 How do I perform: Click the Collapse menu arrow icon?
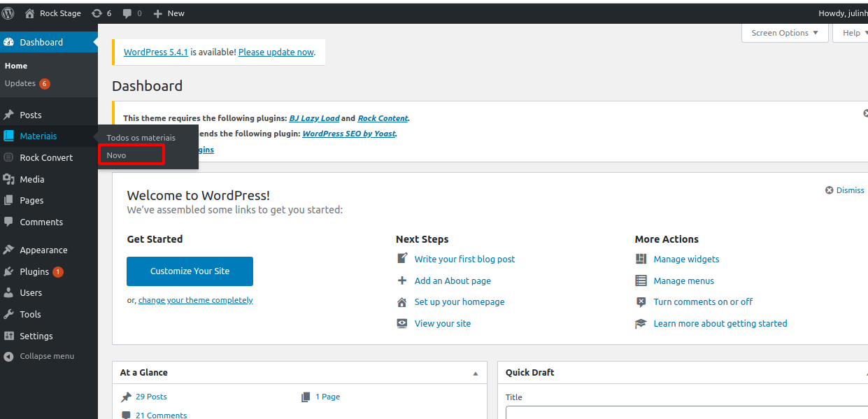8,356
